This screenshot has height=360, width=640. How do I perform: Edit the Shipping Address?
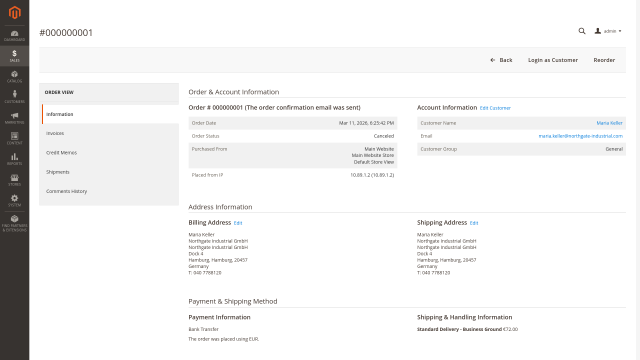click(x=474, y=223)
